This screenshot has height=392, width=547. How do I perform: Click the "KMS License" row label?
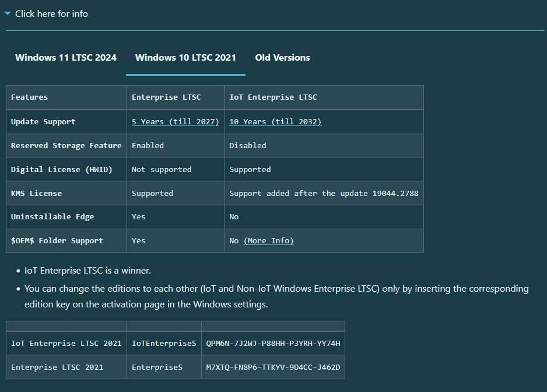point(66,194)
